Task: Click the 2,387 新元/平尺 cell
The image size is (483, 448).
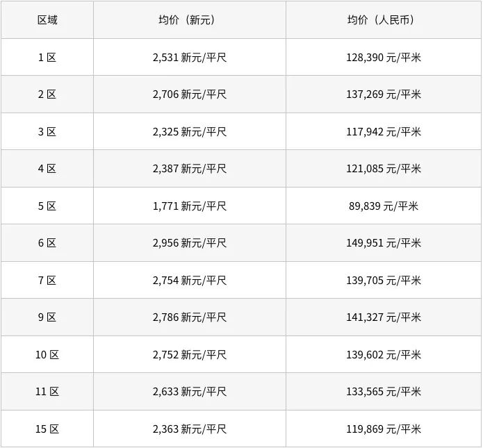Action: pos(190,169)
